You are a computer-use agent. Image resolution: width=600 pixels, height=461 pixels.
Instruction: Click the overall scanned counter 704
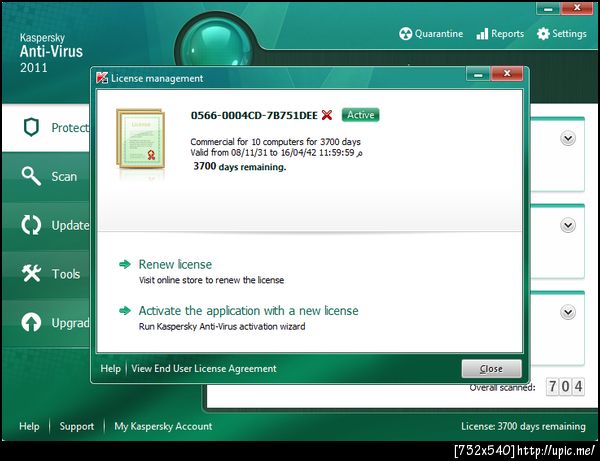[565, 386]
